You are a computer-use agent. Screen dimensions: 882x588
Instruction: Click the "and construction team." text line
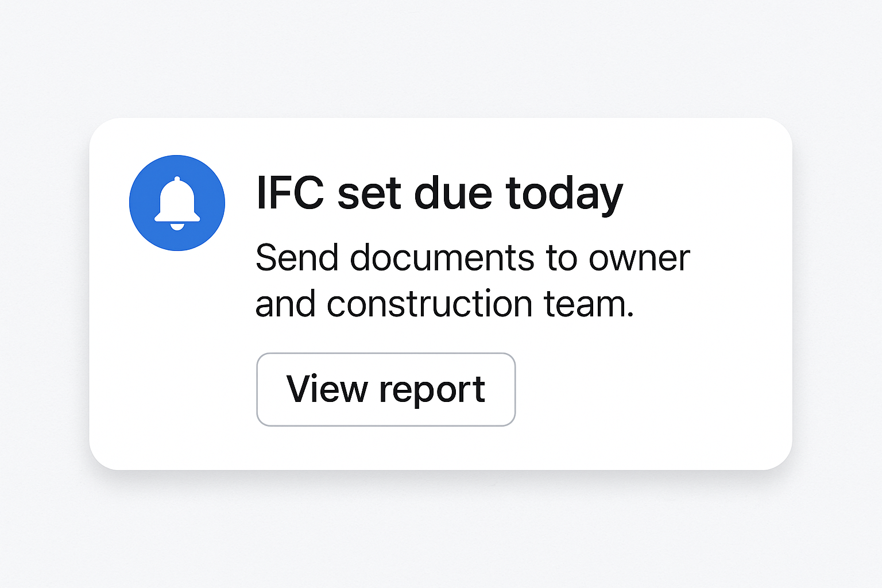pyautogui.click(x=444, y=304)
